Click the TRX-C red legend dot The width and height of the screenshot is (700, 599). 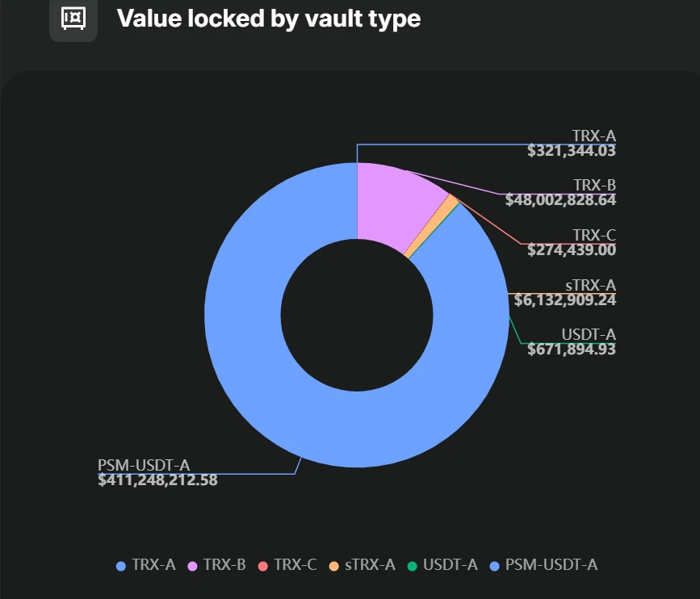point(262,565)
